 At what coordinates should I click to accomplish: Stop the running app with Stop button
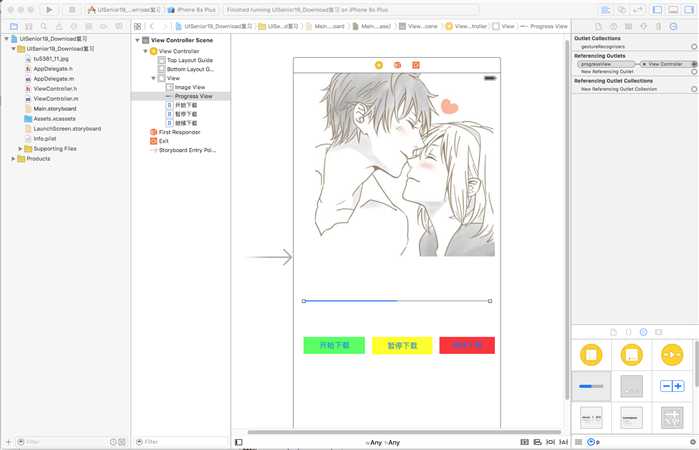[x=72, y=9]
